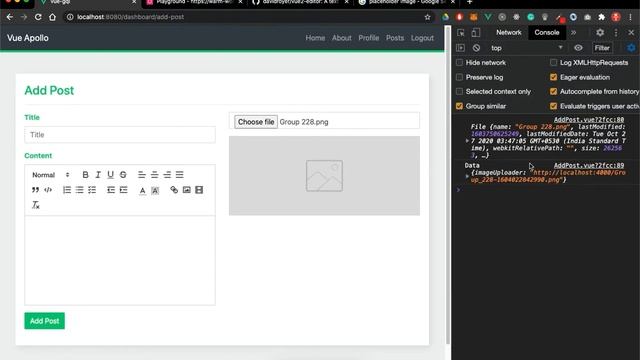640x360 pixels.
Task: Open the top JavaScript context dropdown
Action: pyautogui.click(x=527, y=48)
